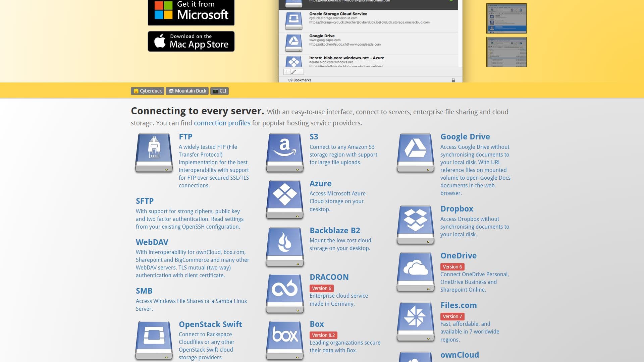Click the 59 Bookmarks status text

pos(300,80)
